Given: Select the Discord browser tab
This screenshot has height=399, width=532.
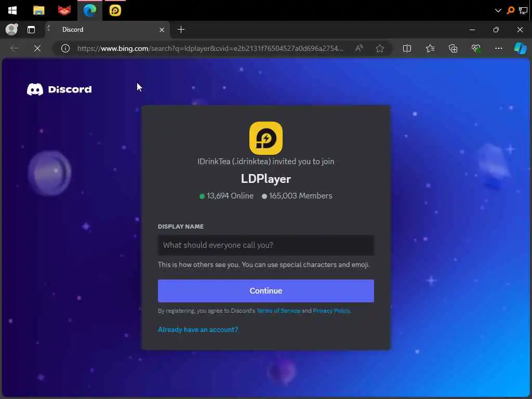Looking at the screenshot, I should (107, 30).
